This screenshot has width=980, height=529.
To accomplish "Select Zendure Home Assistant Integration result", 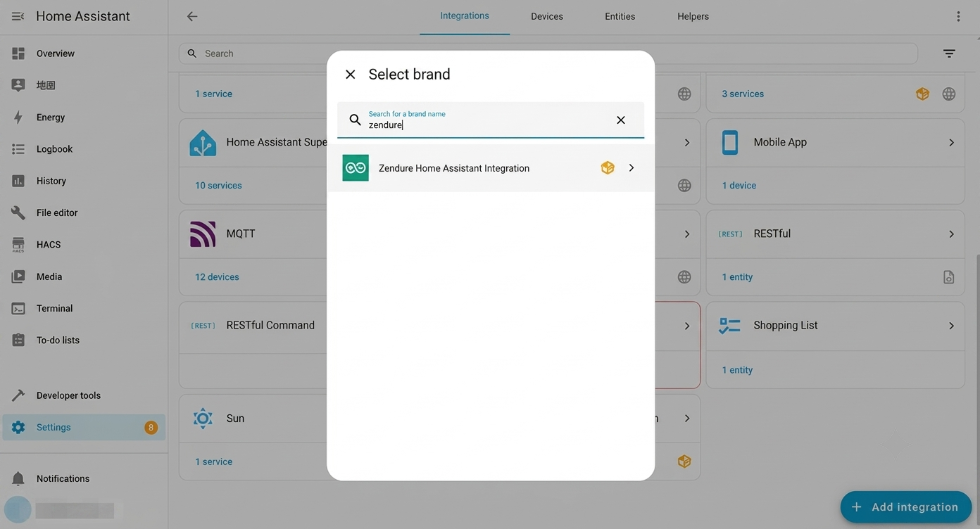I will pos(491,168).
